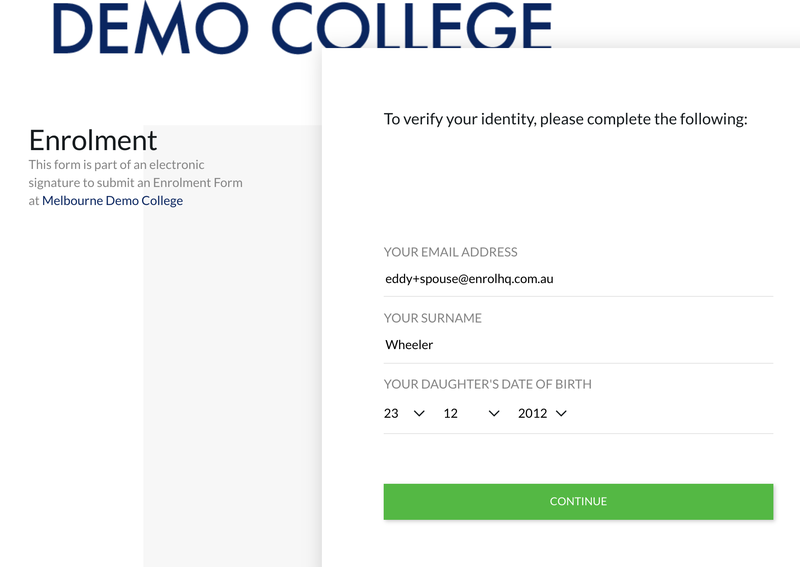Click the email address input field
The image size is (800, 567).
point(578,279)
